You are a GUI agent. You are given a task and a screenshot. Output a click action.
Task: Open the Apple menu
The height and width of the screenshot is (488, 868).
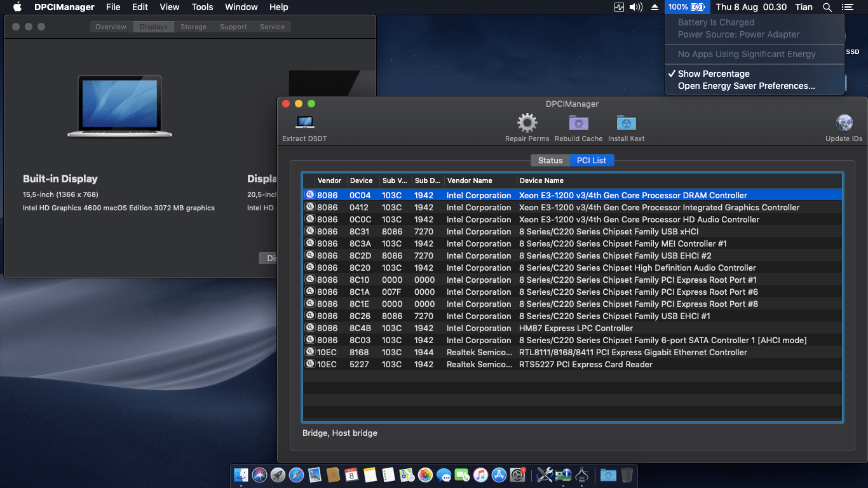(17, 7)
